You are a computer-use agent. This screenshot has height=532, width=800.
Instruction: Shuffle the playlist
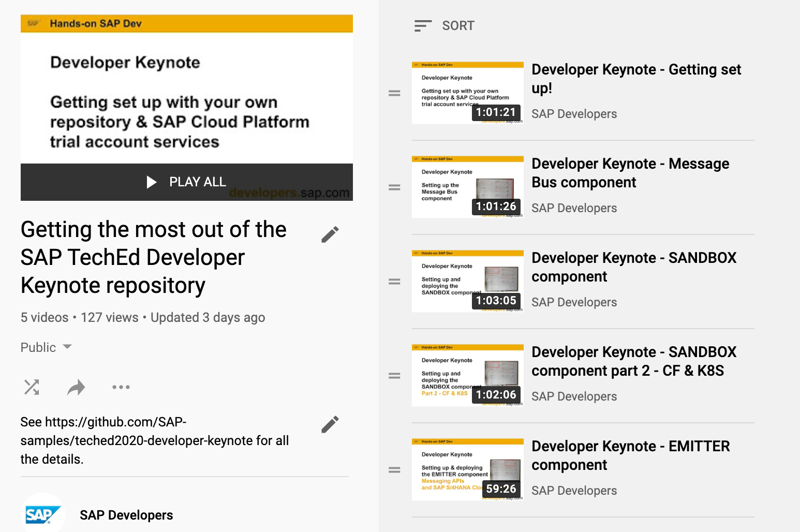32,387
